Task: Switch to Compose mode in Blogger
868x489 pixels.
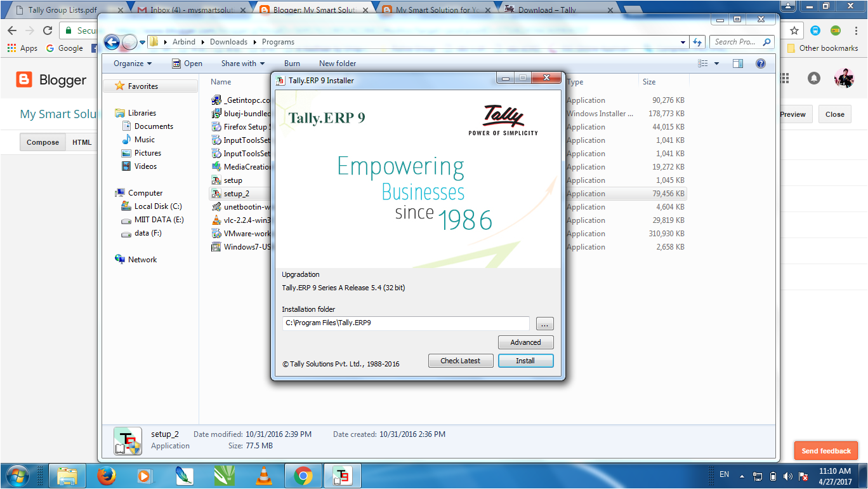Action: point(43,142)
